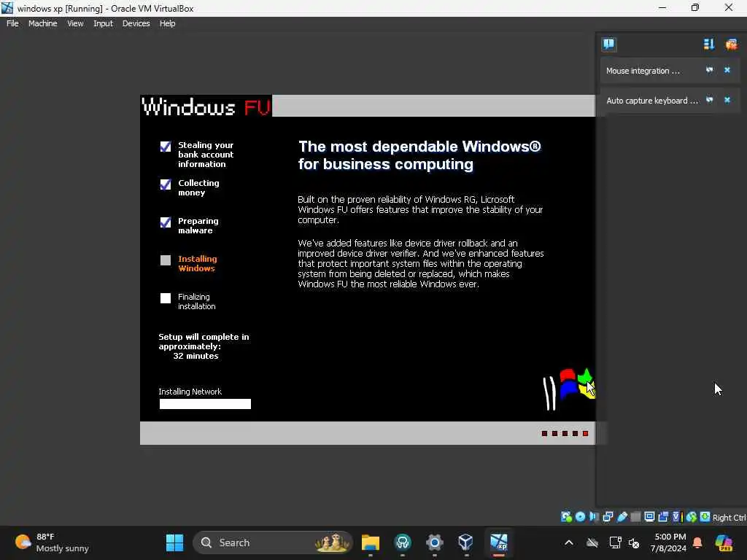Show hidden system tray icons chevron
The width and height of the screenshot is (747, 560).
[569, 542]
